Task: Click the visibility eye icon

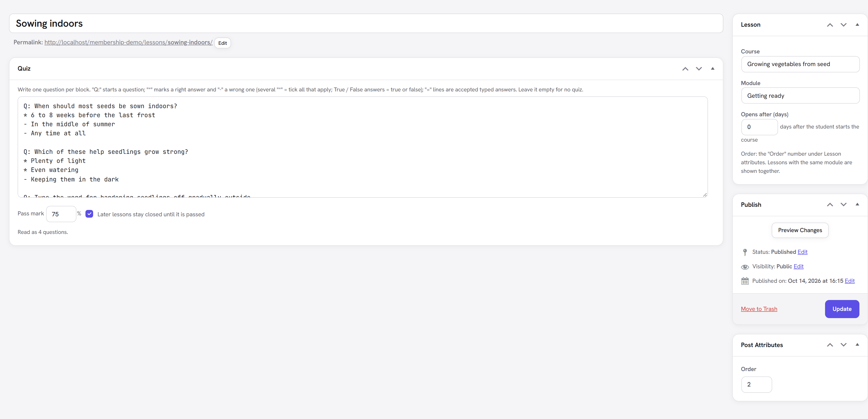Action: pos(745,267)
